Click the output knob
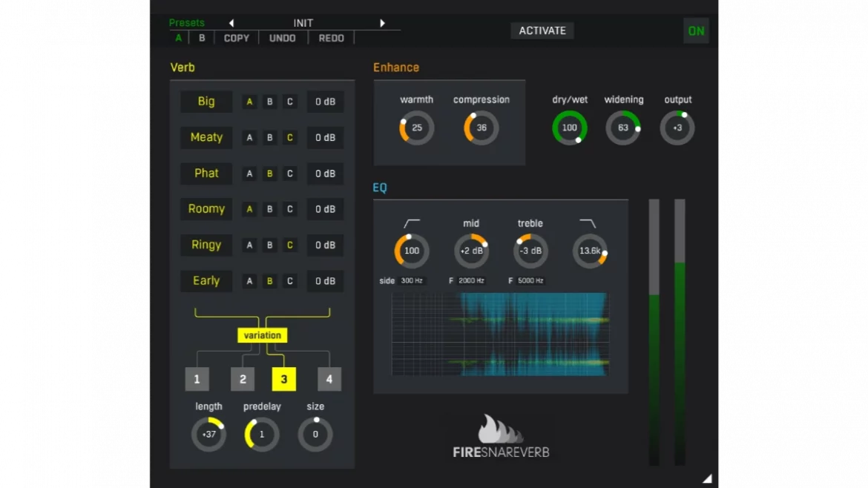The height and width of the screenshot is (488, 868). point(677,128)
